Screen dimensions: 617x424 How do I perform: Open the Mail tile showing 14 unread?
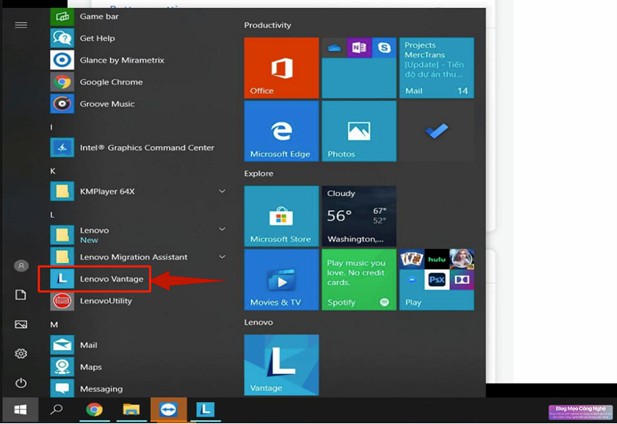coord(436,68)
